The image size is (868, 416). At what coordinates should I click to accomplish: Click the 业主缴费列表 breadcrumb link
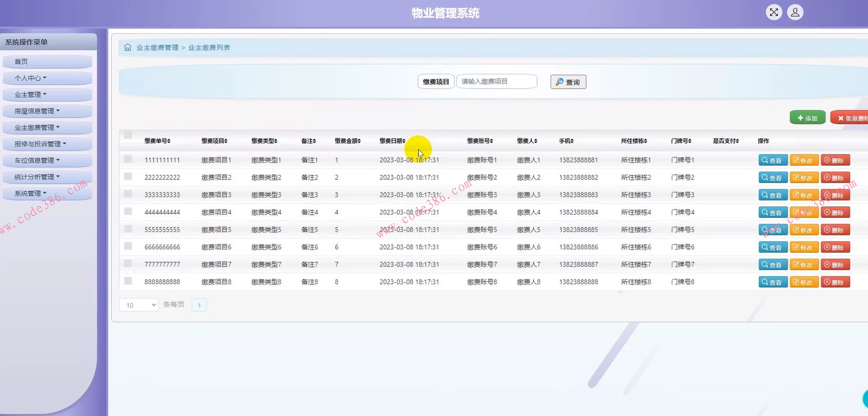click(x=209, y=48)
